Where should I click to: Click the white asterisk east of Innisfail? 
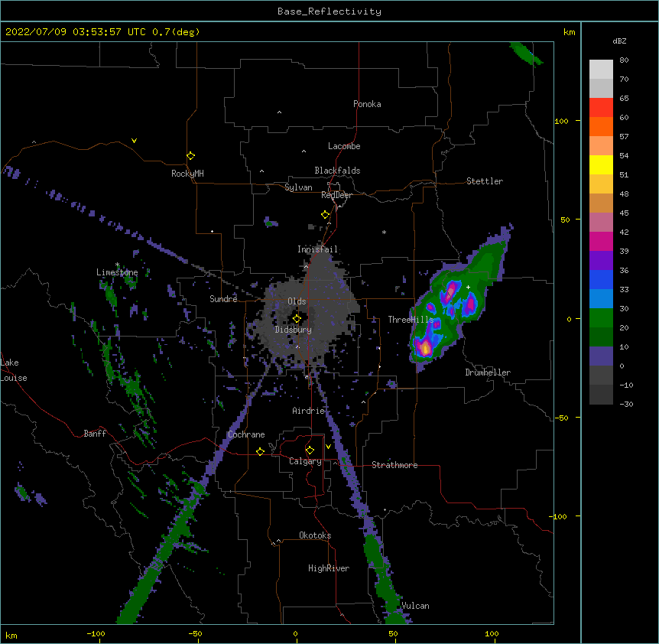384,232
